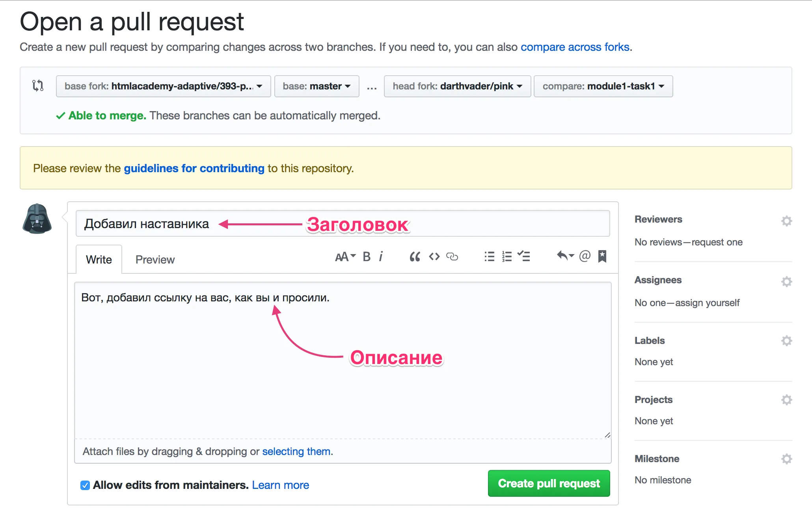
Task: Add a task list
Action: pos(524,257)
